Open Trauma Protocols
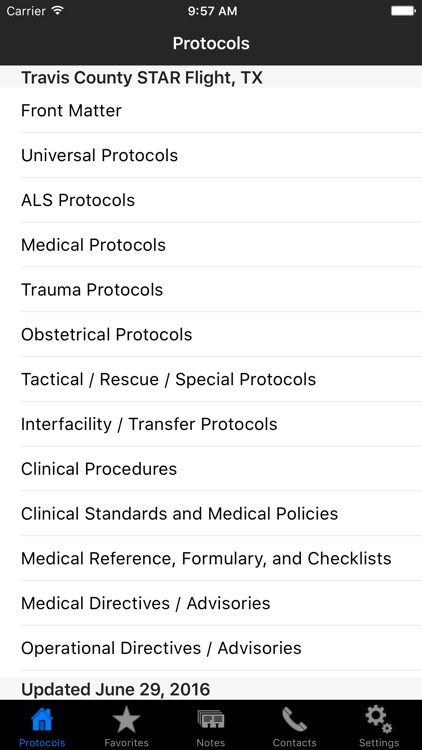The image size is (422, 750). (x=211, y=290)
